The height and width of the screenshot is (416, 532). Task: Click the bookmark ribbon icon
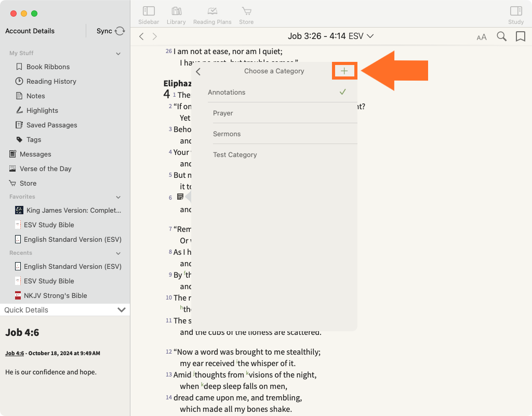point(520,36)
